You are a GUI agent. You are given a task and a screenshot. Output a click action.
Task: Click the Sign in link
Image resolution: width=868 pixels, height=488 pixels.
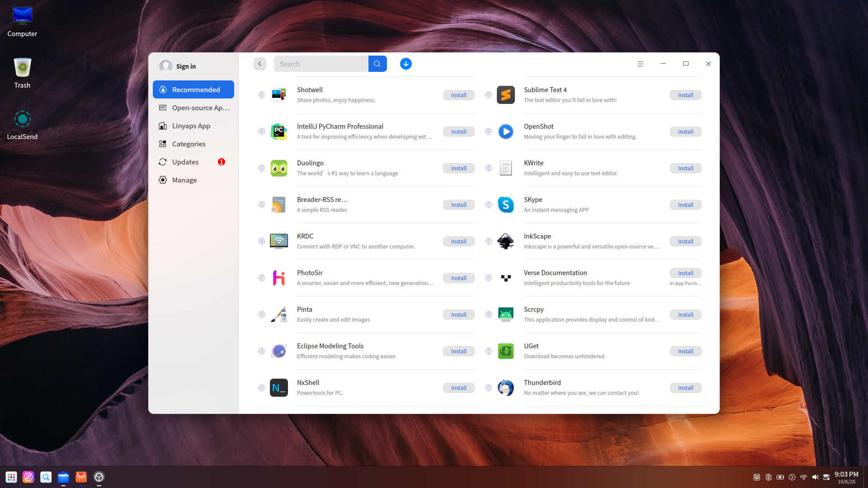pyautogui.click(x=185, y=66)
